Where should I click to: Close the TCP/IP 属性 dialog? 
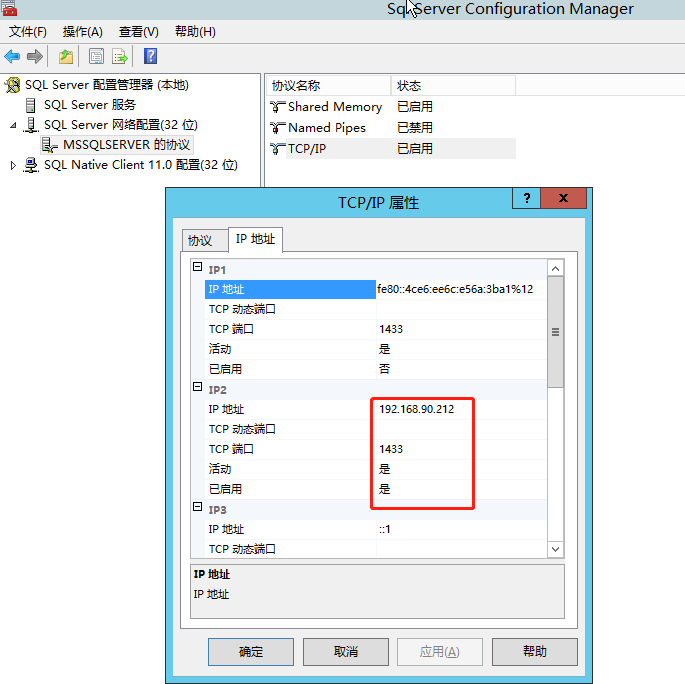pos(564,198)
